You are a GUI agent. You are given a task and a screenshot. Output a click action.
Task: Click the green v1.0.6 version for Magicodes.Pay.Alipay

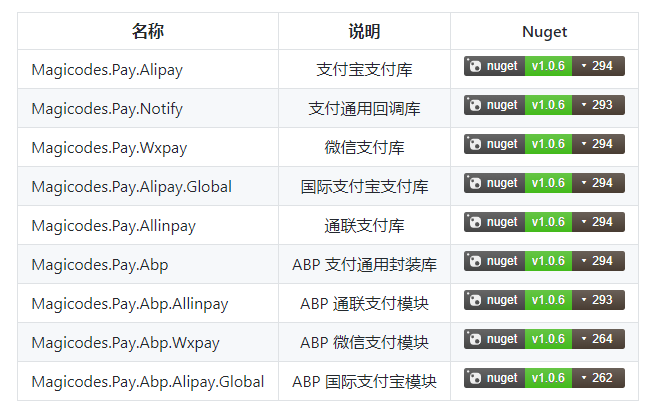point(547,66)
